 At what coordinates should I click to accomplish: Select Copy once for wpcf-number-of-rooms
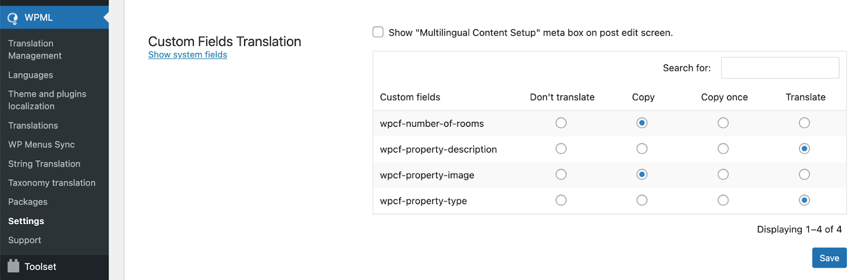(723, 123)
